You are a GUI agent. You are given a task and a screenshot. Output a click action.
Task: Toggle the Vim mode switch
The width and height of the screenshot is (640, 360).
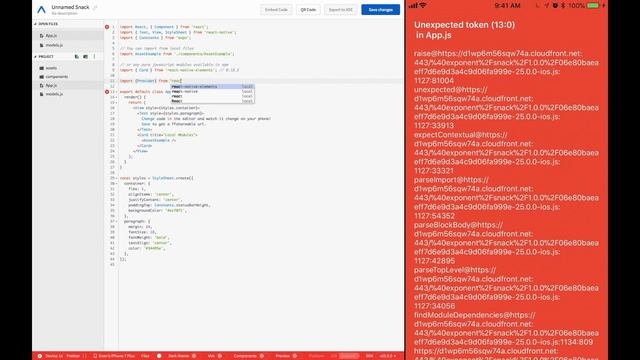220,356
